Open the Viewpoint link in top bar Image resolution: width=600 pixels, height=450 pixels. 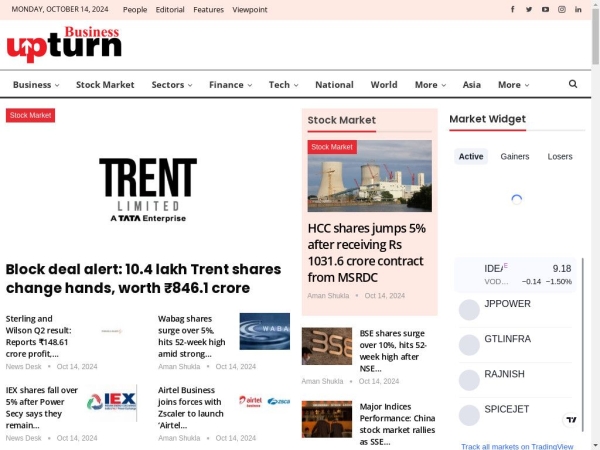[x=249, y=10]
